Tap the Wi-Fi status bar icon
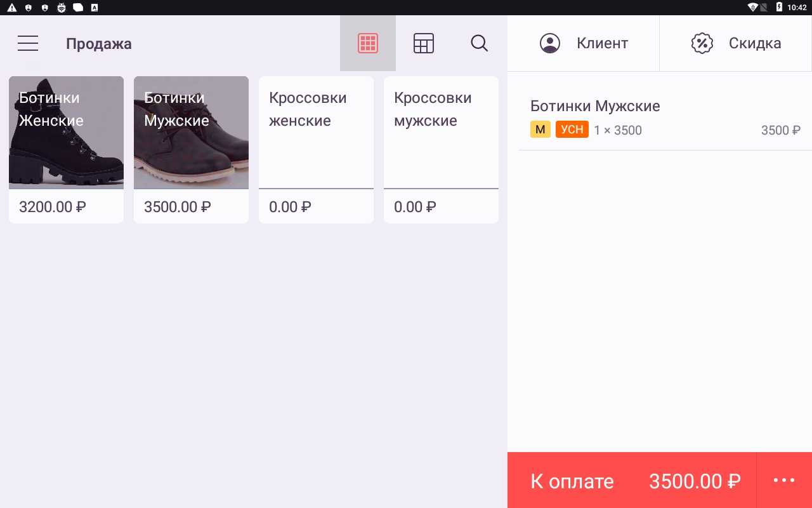This screenshot has width=812, height=508. [x=753, y=8]
